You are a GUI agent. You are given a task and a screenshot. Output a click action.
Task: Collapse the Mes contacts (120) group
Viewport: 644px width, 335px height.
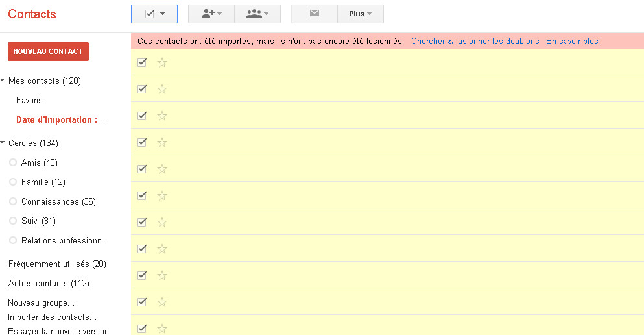point(3,80)
